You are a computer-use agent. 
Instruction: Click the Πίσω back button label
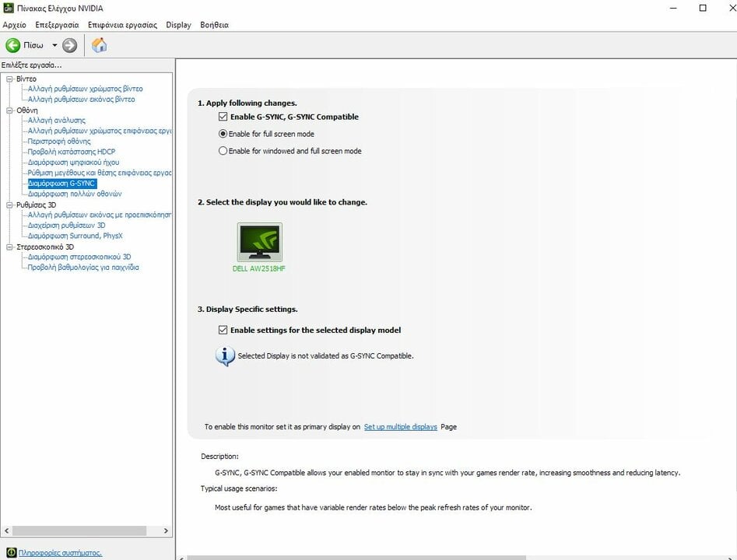pos(33,45)
